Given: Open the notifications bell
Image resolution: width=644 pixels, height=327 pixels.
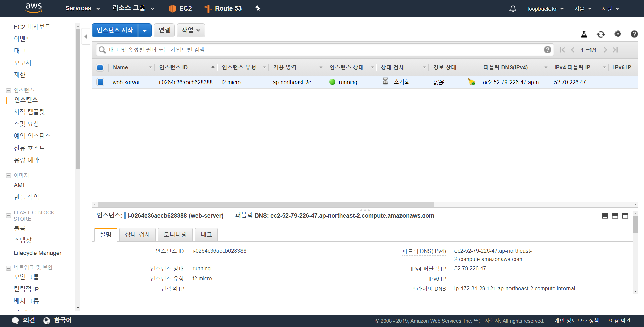Looking at the screenshot, I should 513,9.
